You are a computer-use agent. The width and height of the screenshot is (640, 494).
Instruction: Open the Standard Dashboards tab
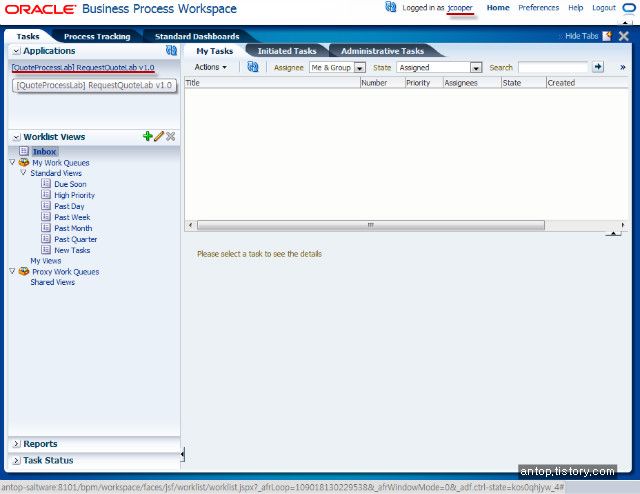(197, 36)
